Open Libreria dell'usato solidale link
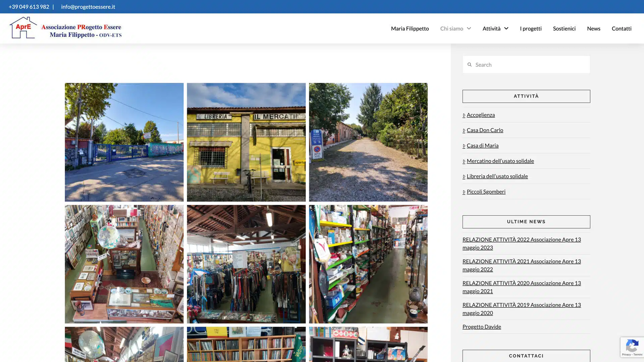Image resolution: width=644 pixels, height=362 pixels. [x=497, y=176]
